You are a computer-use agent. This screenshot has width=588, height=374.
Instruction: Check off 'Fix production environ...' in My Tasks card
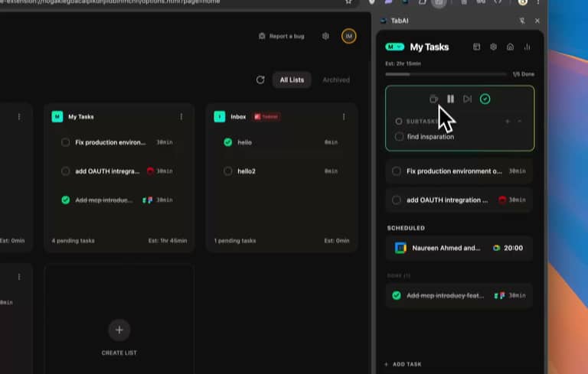[x=66, y=142]
